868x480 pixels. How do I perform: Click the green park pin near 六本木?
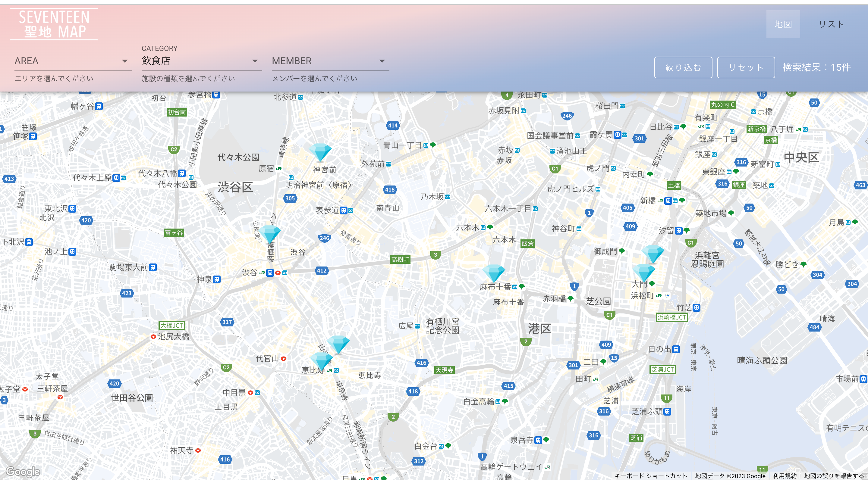tap(490, 227)
